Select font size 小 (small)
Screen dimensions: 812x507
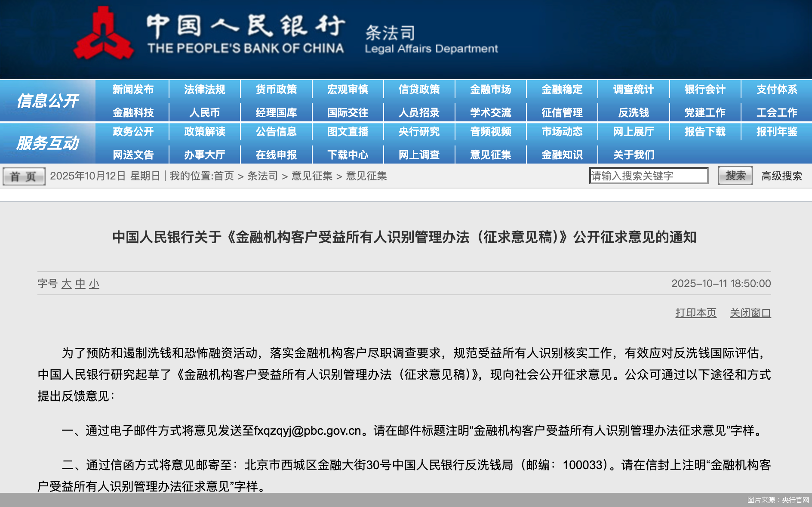click(95, 284)
